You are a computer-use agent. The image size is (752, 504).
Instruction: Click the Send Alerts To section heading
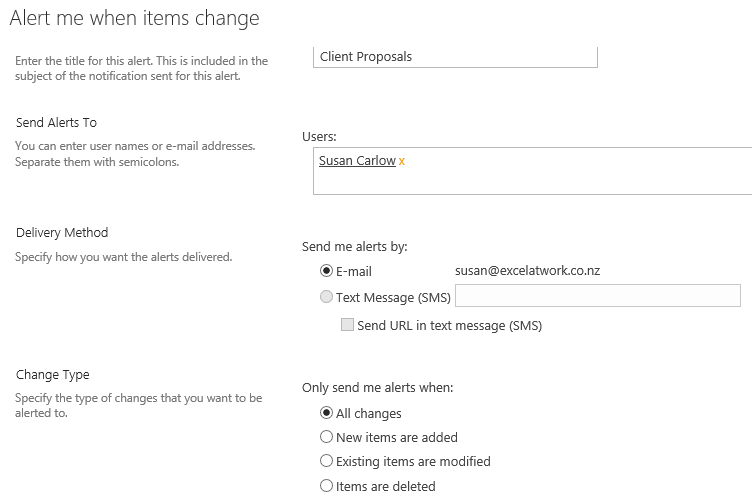(56, 122)
